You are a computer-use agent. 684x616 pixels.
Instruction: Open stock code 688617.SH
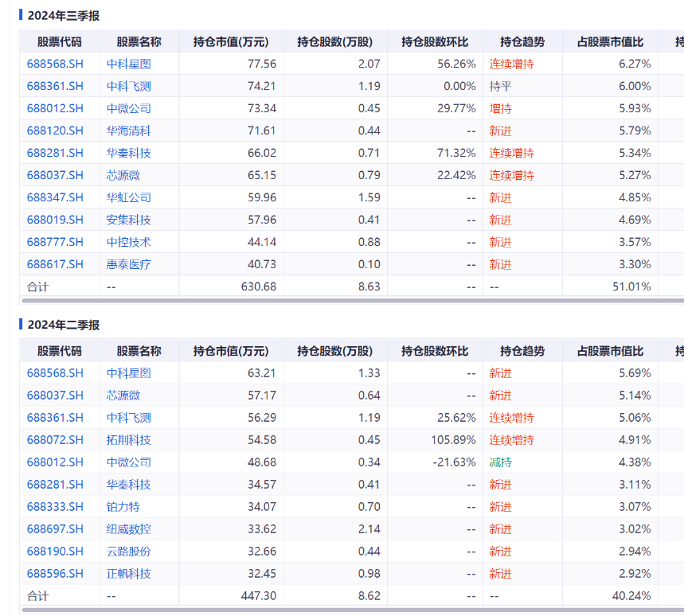55,264
